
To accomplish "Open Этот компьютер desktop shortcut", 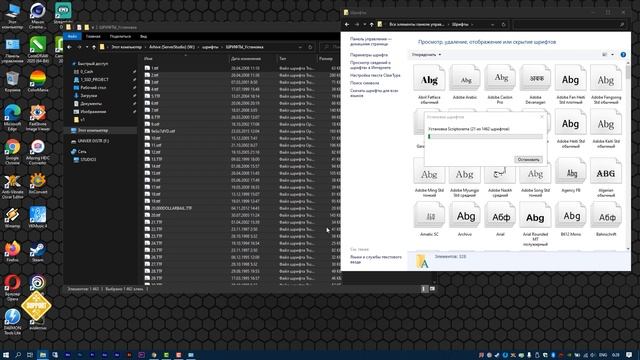I will click(x=12, y=16).
